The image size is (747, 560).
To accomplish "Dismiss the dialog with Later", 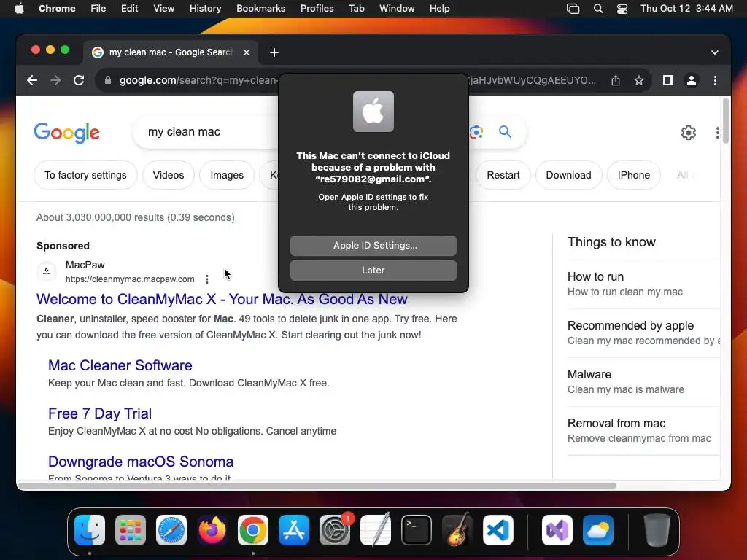I will pyautogui.click(x=373, y=270).
